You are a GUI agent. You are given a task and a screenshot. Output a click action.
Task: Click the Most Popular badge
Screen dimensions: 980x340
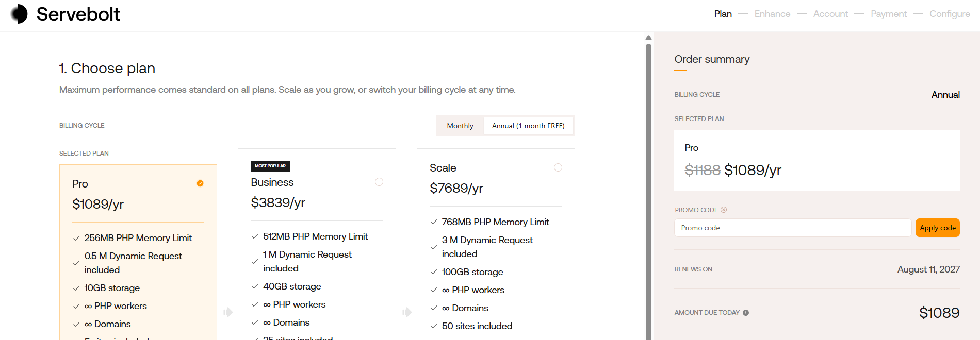[270, 166]
